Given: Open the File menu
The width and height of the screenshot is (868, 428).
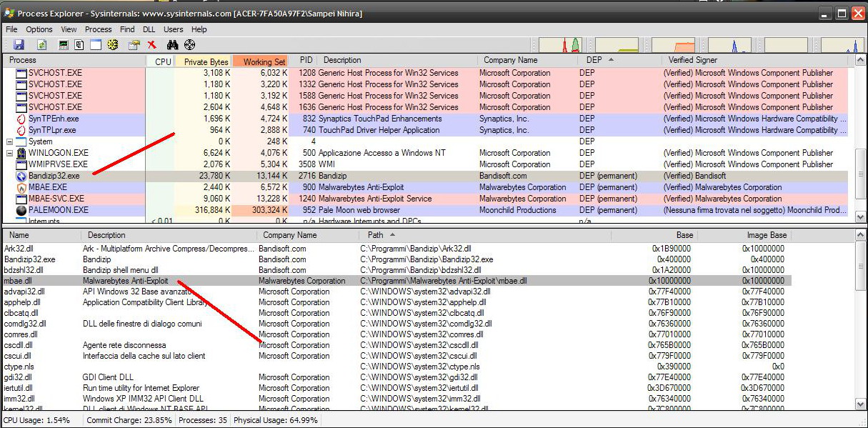Looking at the screenshot, I should tap(11, 29).
